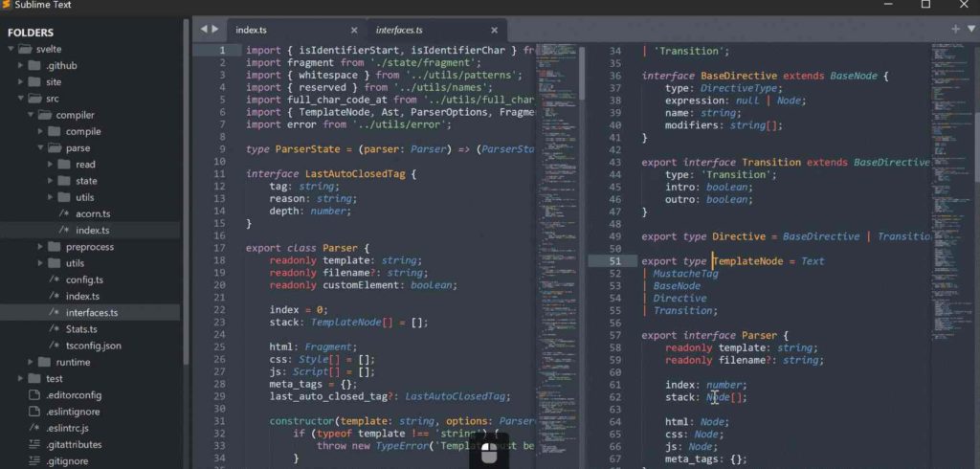Click the preprocess folder icon
Image resolution: width=980 pixels, height=469 pixels.
pos(55,246)
